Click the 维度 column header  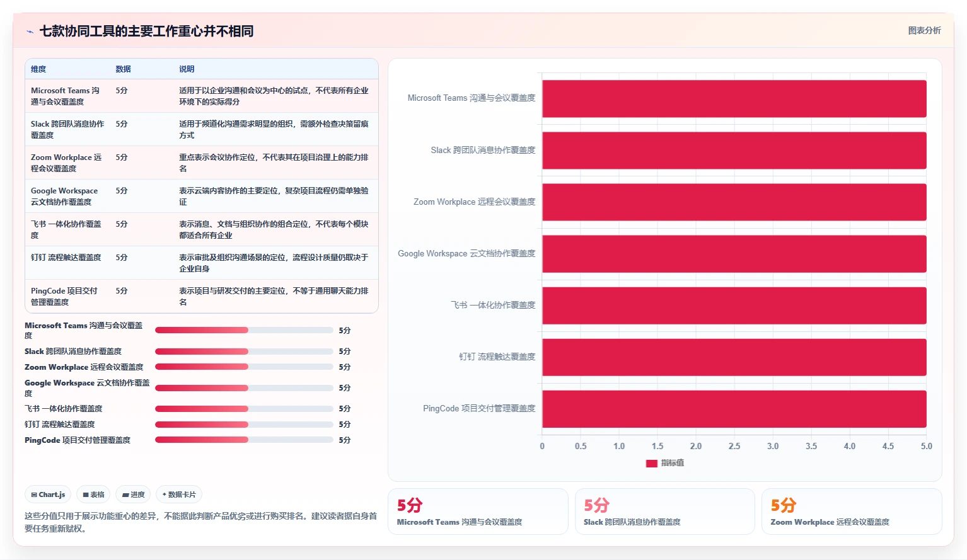38,69
